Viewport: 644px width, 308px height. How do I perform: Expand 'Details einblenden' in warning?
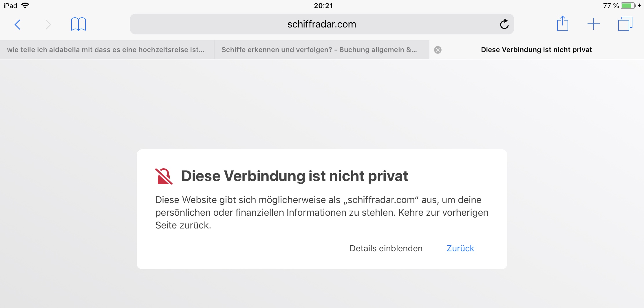(x=386, y=248)
